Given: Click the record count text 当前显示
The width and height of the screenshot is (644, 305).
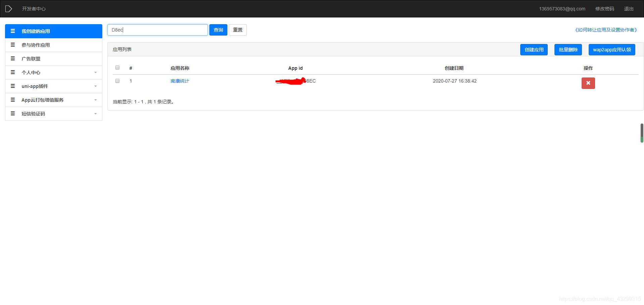Looking at the screenshot, I should [144, 102].
